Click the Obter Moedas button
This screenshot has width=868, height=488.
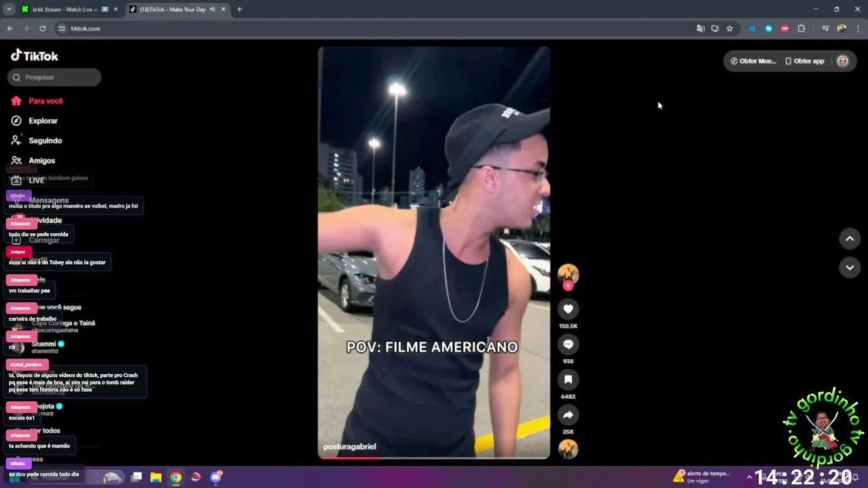(753, 61)
